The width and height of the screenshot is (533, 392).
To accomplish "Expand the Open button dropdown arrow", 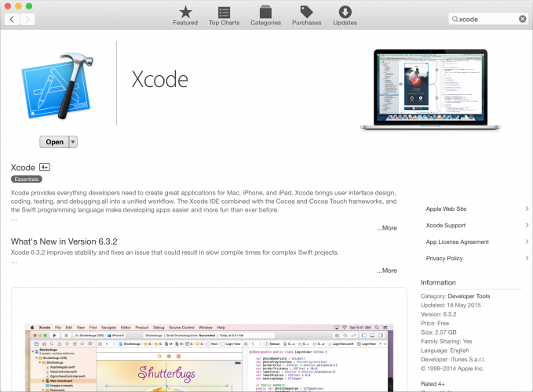I will [x=73, y=142].
